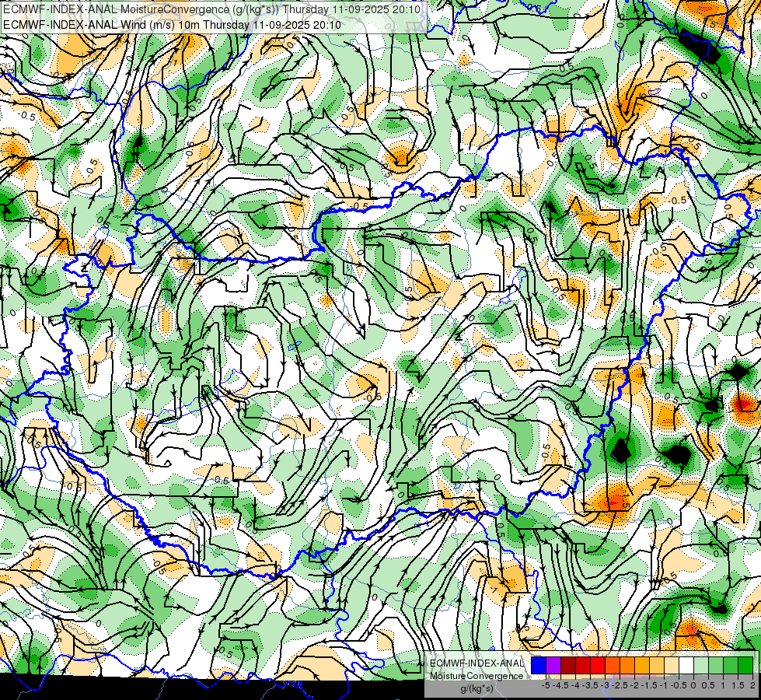Select the legend swatch between 0 and 0.5
Viewport: 761px width, 700px height.
tap(701, 666)
